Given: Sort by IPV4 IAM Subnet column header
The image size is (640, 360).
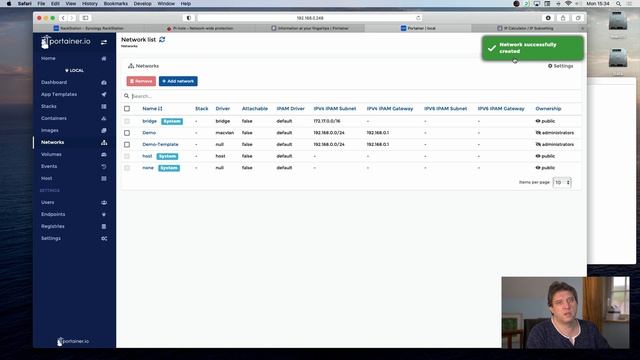Looking at the screenshot, I should [x=335, y=109].
